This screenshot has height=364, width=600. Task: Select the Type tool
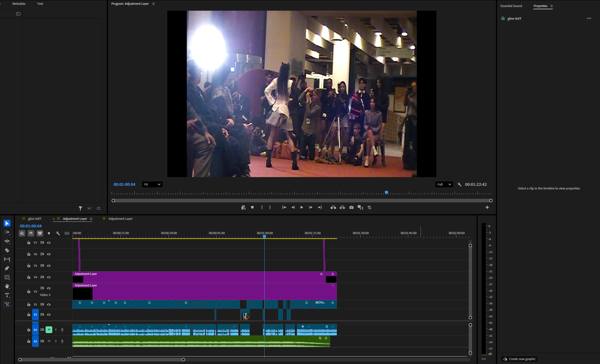(x=7, y=295)
